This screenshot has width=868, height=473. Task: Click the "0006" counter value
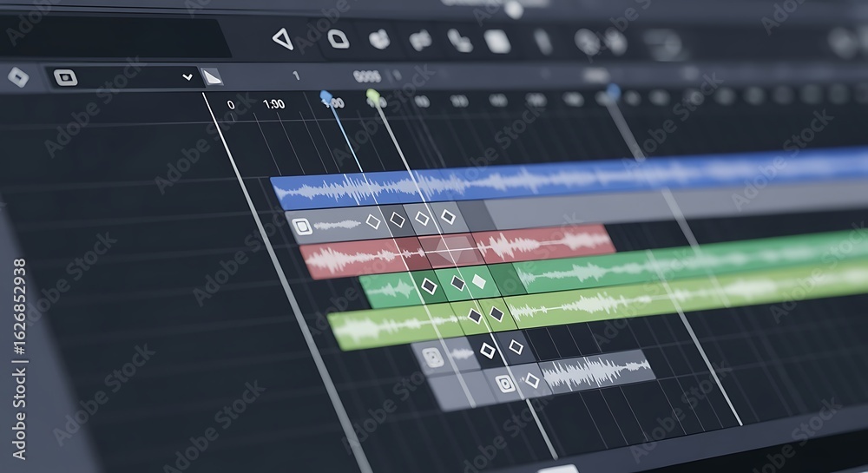(x=366, y=76)
